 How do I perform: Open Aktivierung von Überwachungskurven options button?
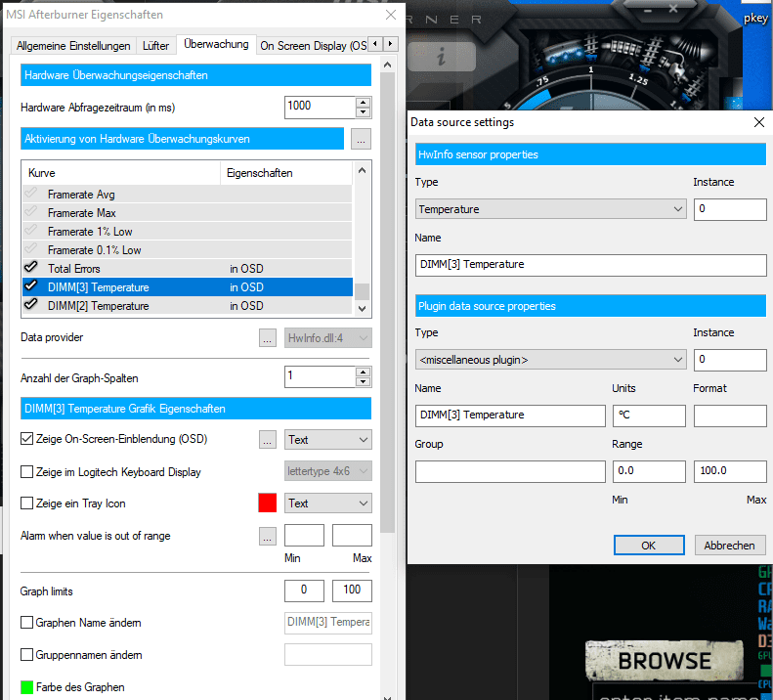[361, 139]
